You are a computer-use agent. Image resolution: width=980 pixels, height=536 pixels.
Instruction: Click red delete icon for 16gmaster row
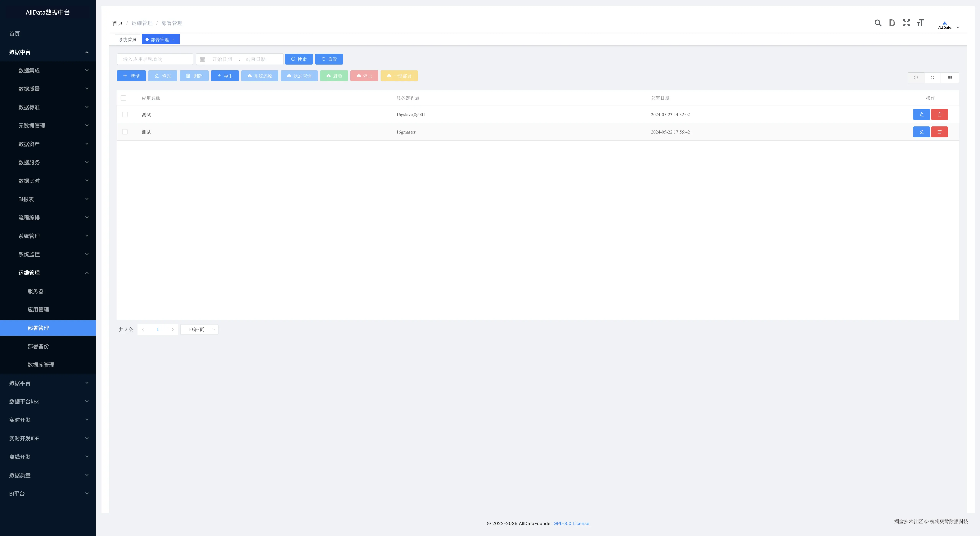(x=939, y=132)
